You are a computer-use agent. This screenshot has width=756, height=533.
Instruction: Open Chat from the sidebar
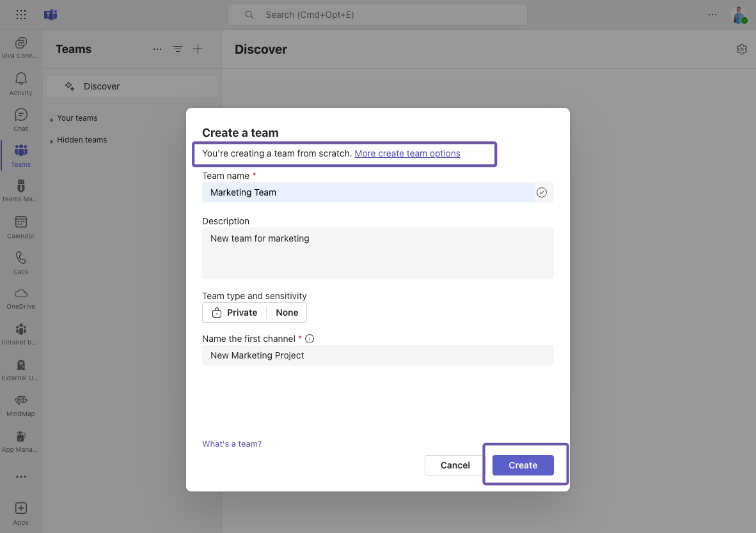tap(20, 120)
